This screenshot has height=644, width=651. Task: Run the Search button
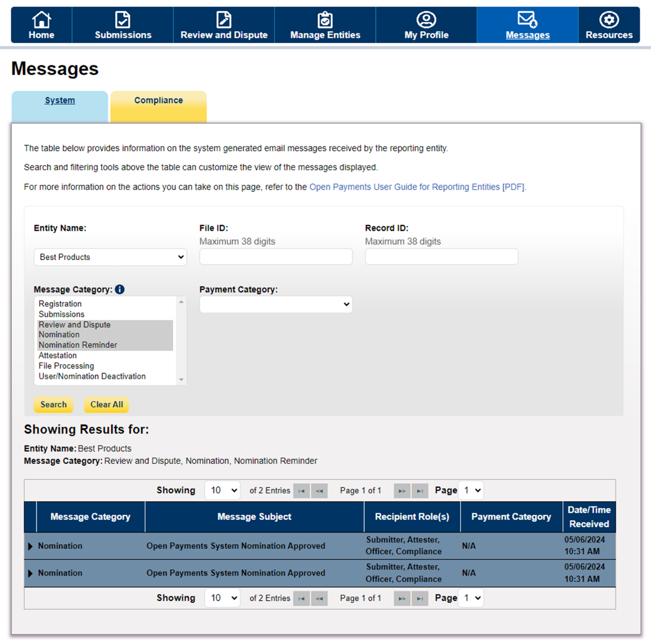pyautogui.click(x=54, y=405)
